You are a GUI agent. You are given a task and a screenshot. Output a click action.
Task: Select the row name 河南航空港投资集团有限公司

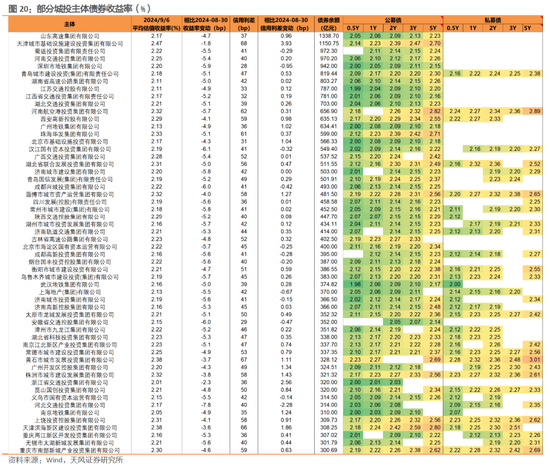pyautogui.click(x=70, y=112)
